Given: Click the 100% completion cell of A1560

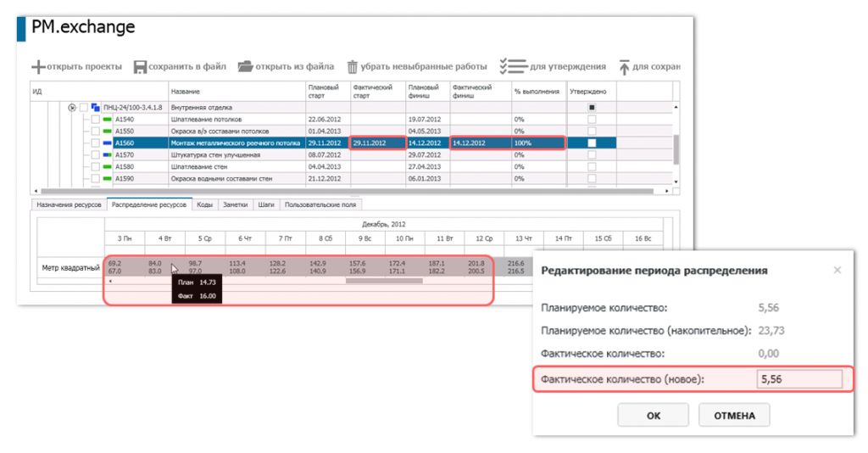Looking at the screenshot, I should tap(538, 143).
